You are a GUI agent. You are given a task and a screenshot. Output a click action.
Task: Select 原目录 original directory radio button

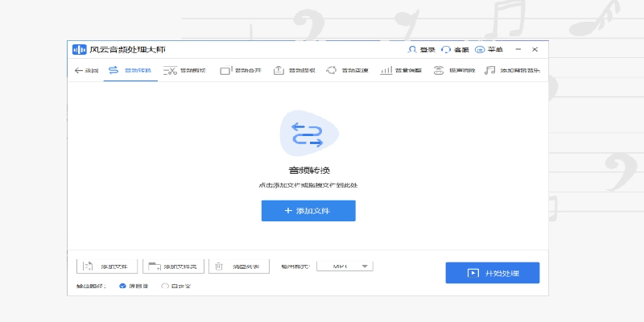tap(122, 286)
